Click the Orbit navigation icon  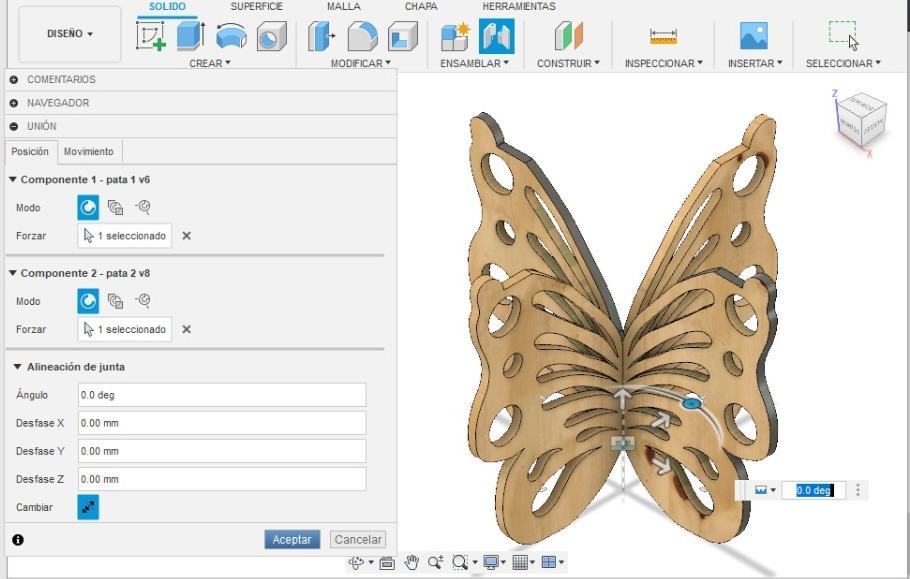[356, 562]
